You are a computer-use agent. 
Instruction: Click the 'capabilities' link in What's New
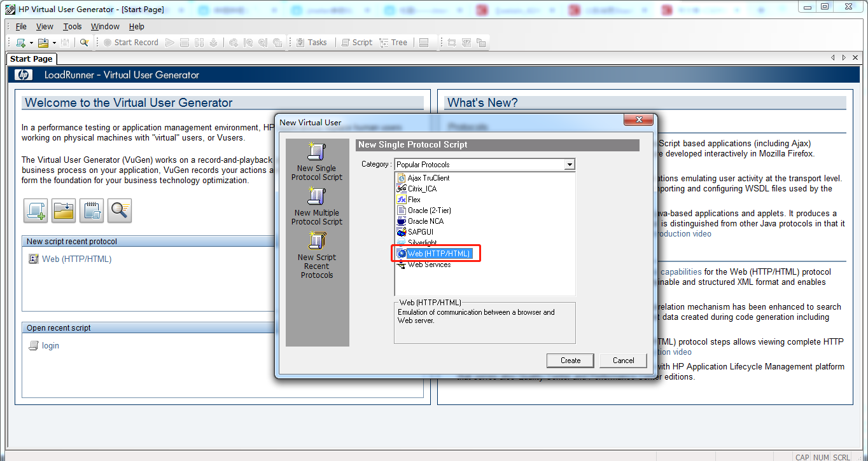[x=681, y=272]
